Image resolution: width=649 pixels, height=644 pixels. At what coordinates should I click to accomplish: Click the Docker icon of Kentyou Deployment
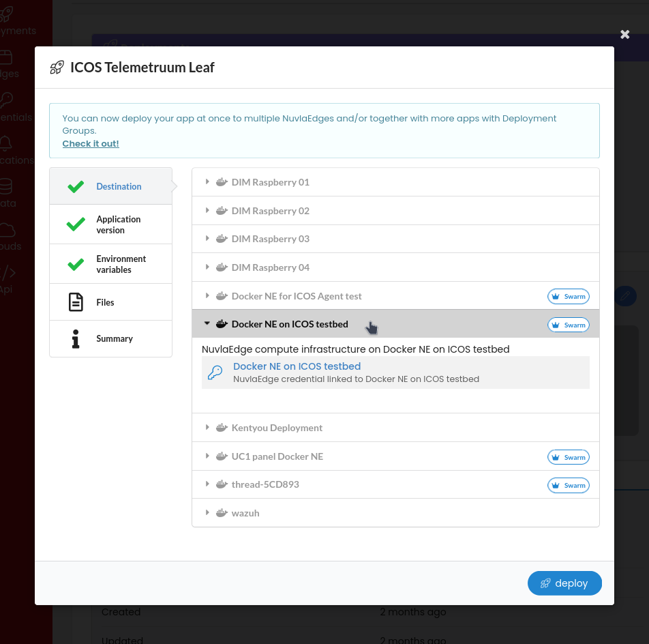(x=222, y=428)
